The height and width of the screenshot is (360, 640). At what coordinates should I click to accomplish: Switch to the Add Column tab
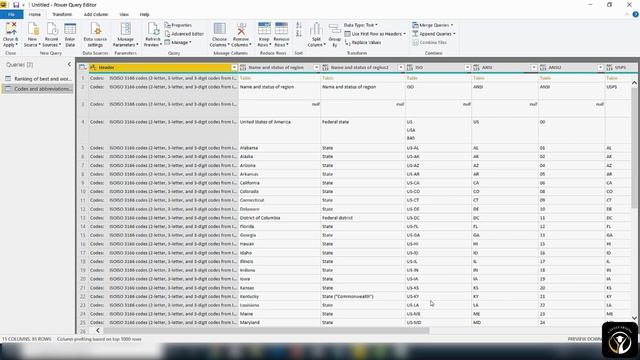tap(96, 14)
